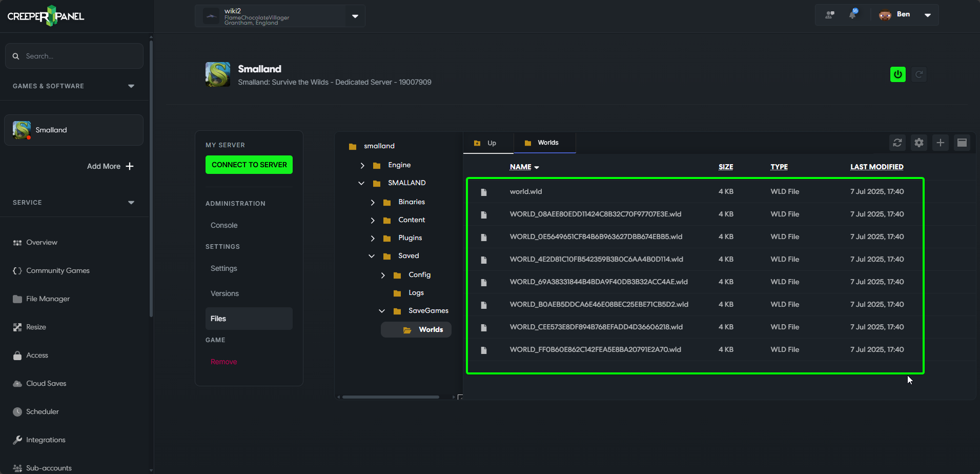Expand the Config folder chevron
Screen dimensions: 980x474
click(383, 275)
